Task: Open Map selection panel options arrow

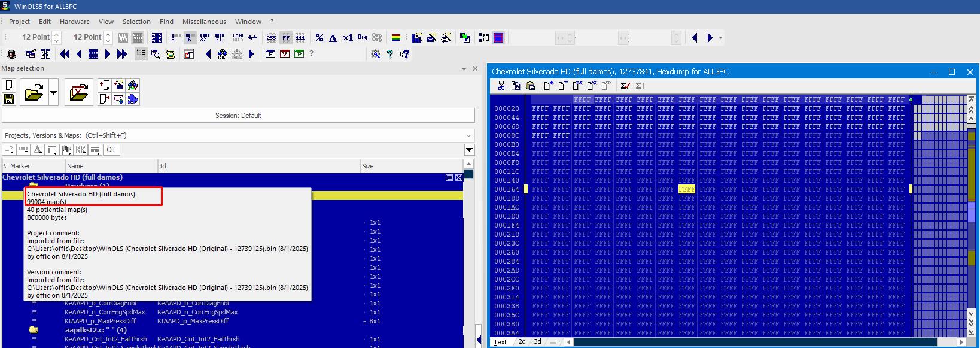Action: tap(464, 69)
